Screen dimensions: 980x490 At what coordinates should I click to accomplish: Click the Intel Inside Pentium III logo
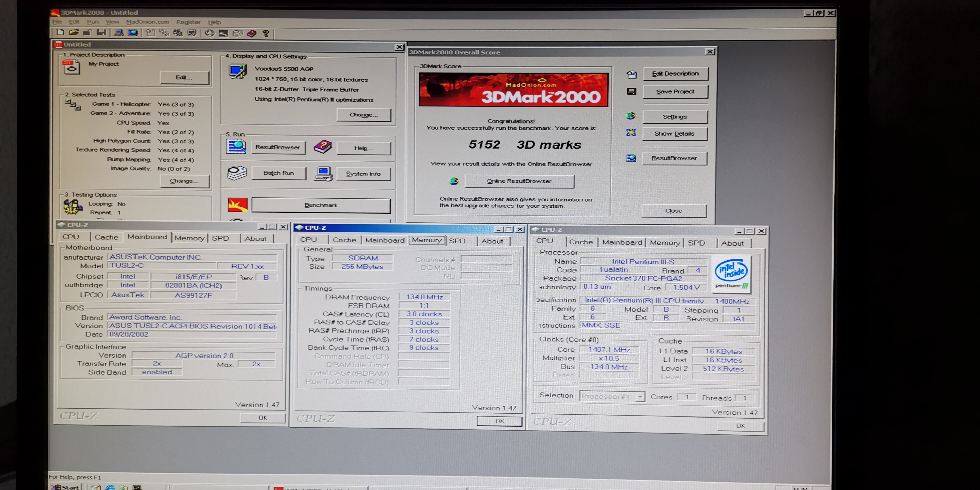(x=731, y=274)
